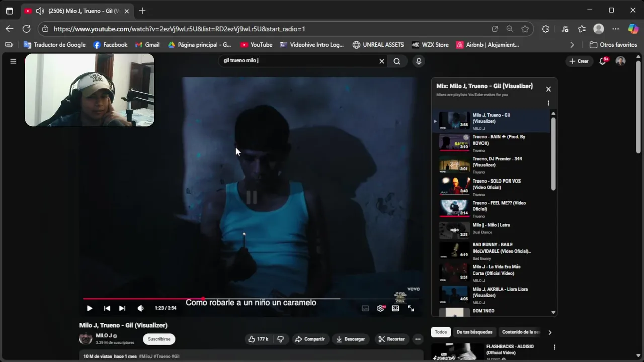Click the Compartir share button
Image resolution: width=644 pixels, height=362 pixels.
click(x=310, y=339)
